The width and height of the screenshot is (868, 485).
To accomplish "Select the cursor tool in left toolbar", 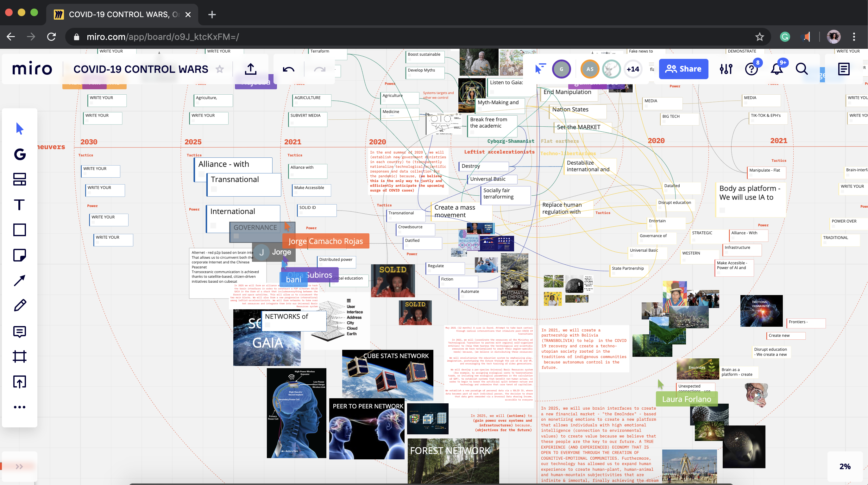I will (20, 129).
